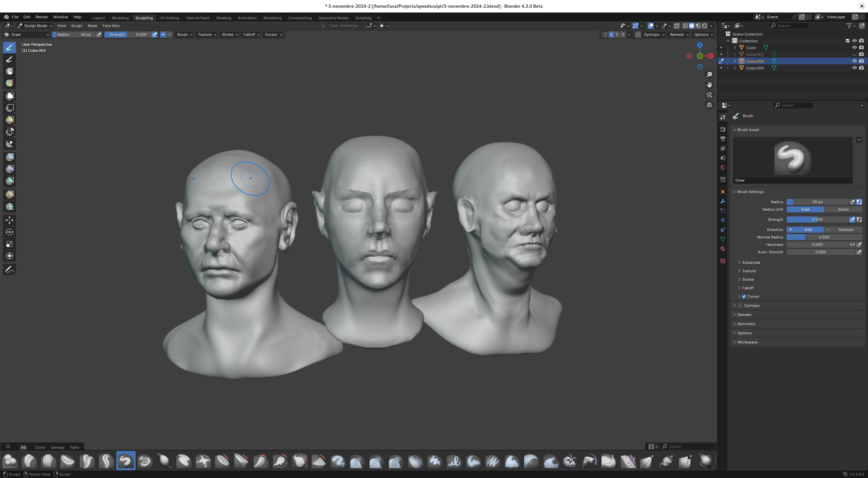The image size is (868, 478).
Task: Select the Mesh Filter tool
Action: [9, 157]
